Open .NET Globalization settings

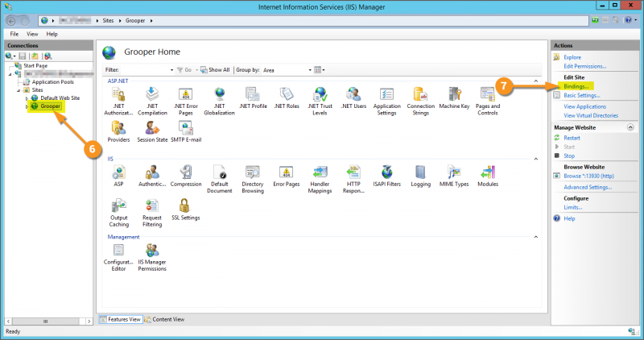click(x=219, y=102)
